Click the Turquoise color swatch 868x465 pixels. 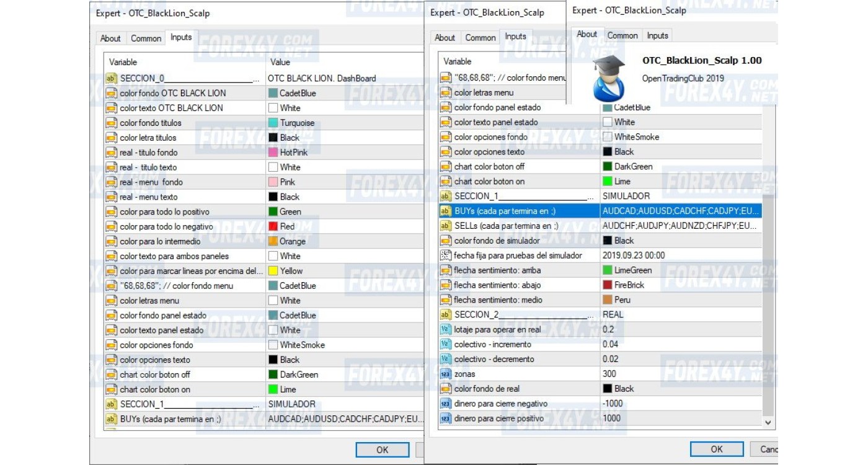[273, 123]
